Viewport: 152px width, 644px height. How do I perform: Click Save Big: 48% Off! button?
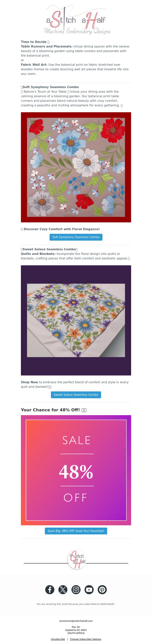tap(76, 531)
